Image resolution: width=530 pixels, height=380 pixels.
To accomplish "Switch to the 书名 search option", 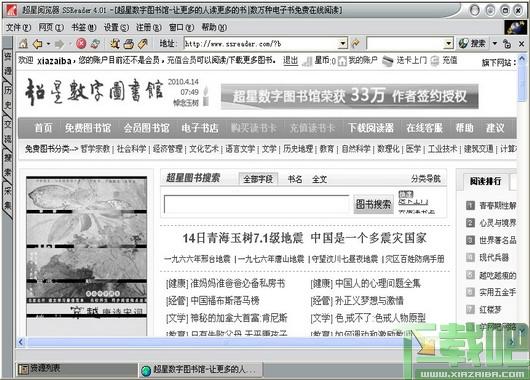I will tap(295, 179).
